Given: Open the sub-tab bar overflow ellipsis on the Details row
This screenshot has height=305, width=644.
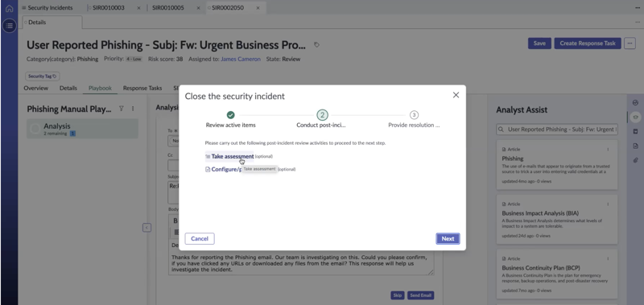Looking at the screenshot, I should click(638, 23).
